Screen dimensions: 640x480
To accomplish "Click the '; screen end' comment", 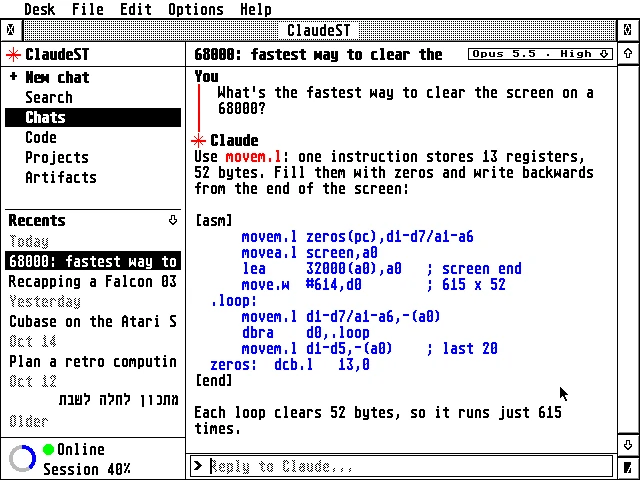I will click(x=474, y=269).
